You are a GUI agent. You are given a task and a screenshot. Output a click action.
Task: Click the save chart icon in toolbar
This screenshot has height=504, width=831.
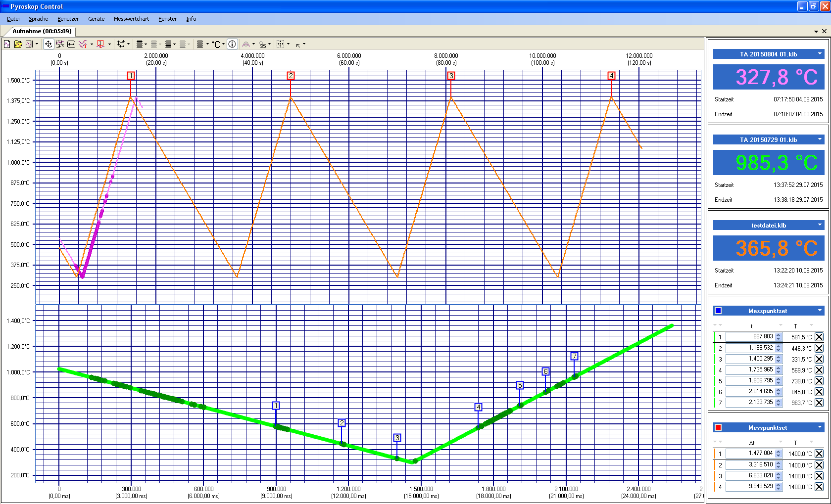pos(29,44)
